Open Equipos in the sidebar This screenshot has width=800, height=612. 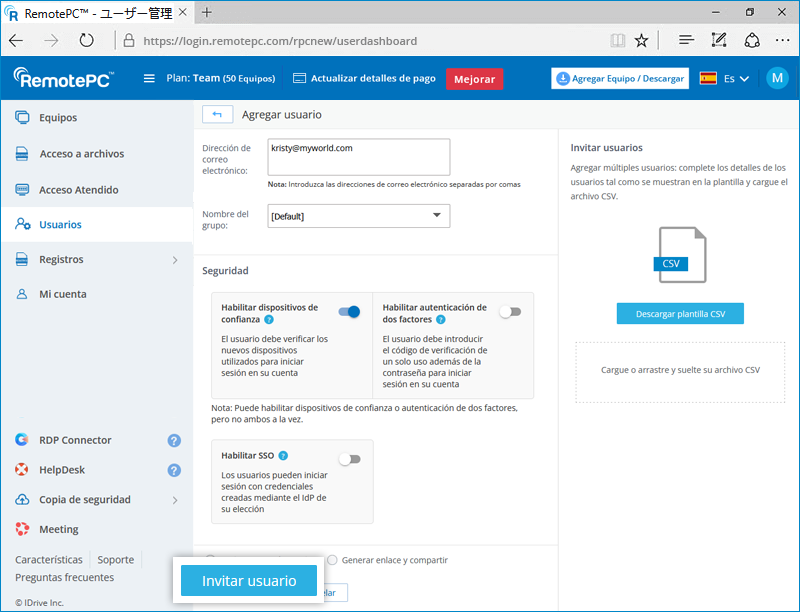pos(58,118)
